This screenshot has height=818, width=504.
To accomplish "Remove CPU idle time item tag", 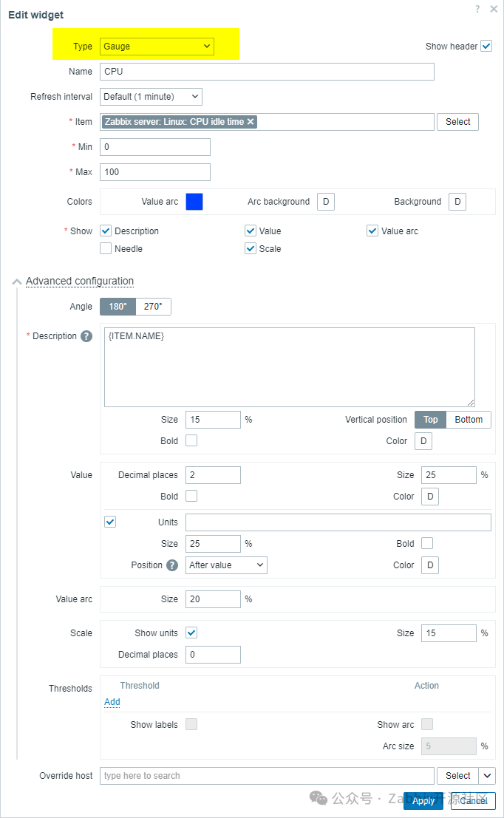I will point(251,121).
